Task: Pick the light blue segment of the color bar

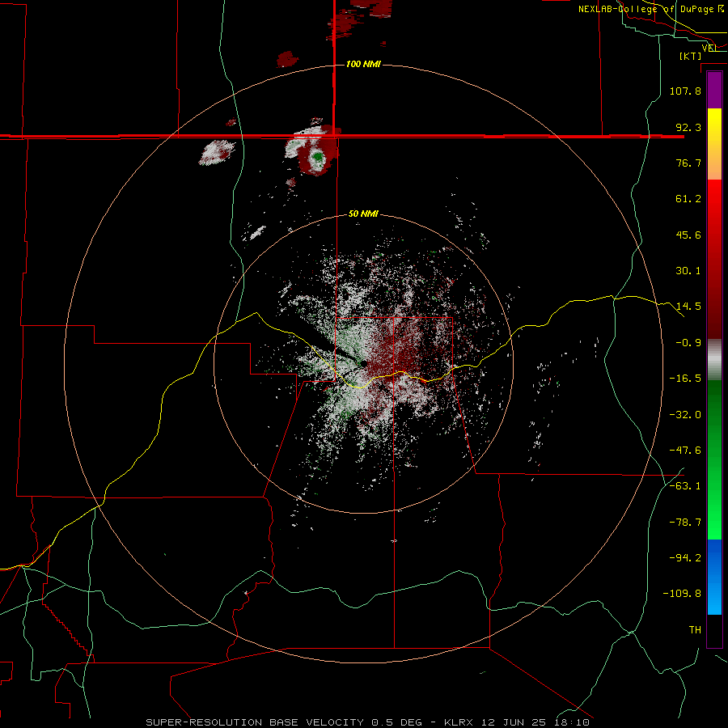Action: [714, 599]
